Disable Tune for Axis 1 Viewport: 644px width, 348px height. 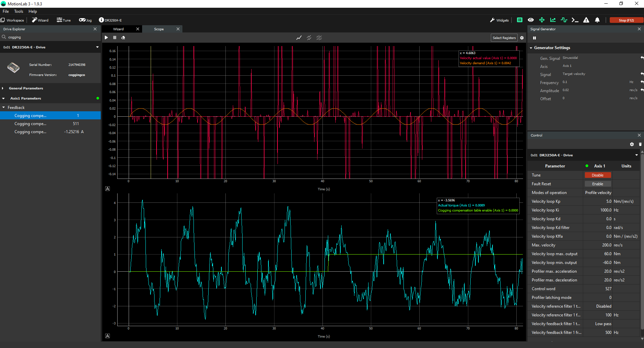598,175
